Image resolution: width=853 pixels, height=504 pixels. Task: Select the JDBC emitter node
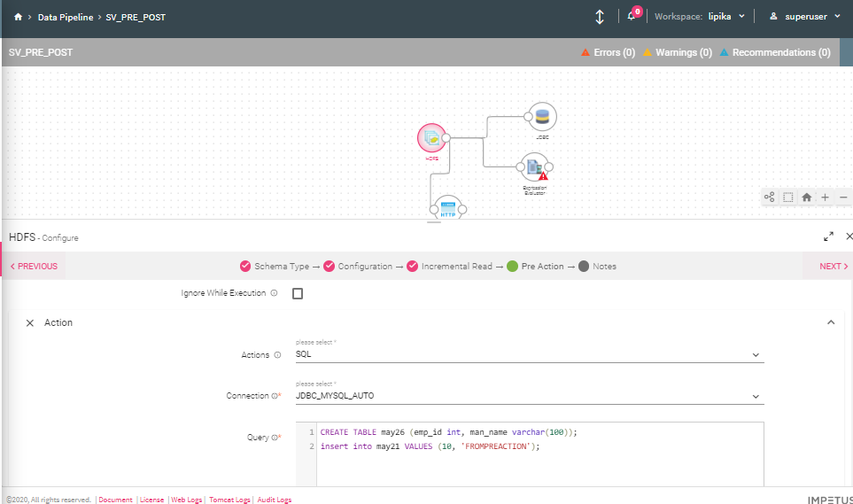point(542,116)
